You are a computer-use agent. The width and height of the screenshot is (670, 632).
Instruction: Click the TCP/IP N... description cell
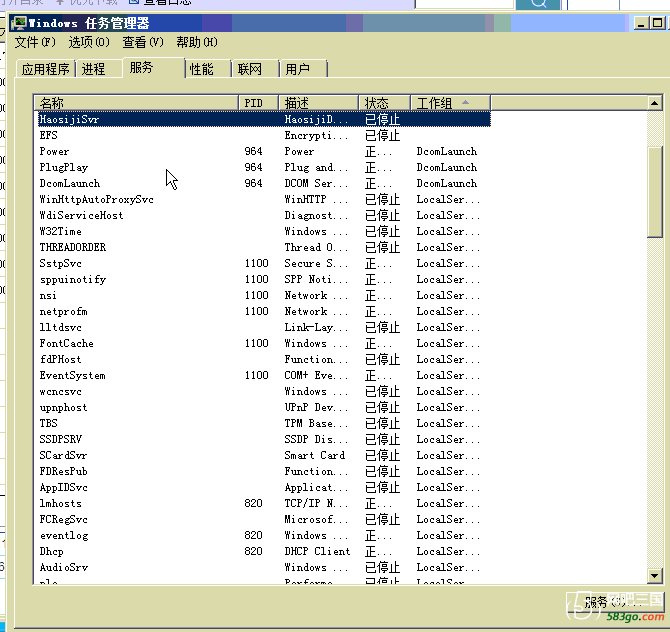[x=316, y=503]
